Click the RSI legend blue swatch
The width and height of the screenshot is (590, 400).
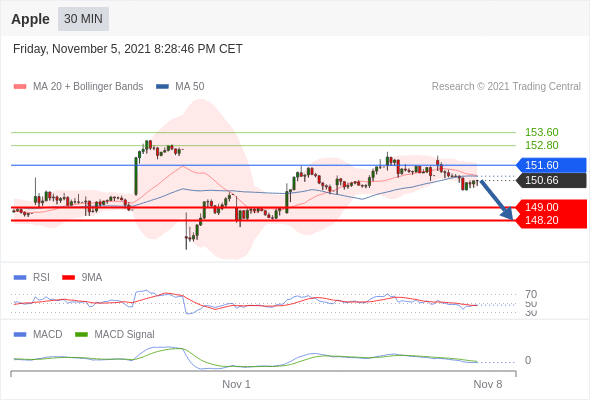coord(20,278)
